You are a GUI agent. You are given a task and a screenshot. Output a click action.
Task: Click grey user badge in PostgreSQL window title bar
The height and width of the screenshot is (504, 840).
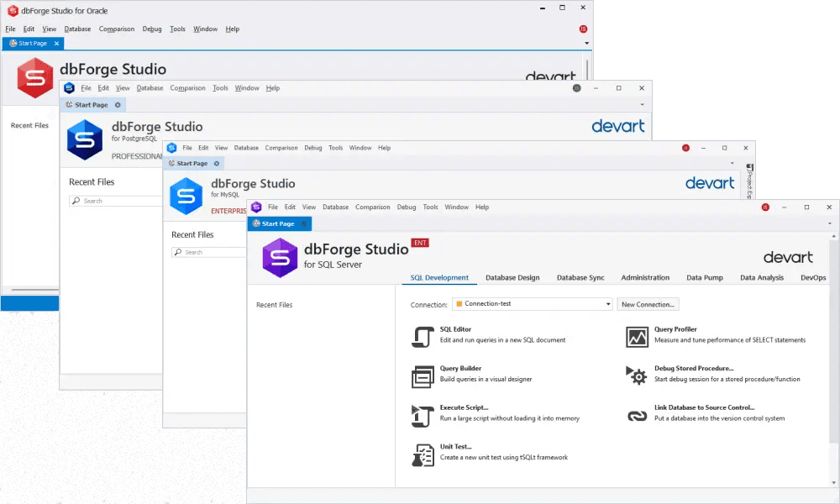[x=576, y=88]
